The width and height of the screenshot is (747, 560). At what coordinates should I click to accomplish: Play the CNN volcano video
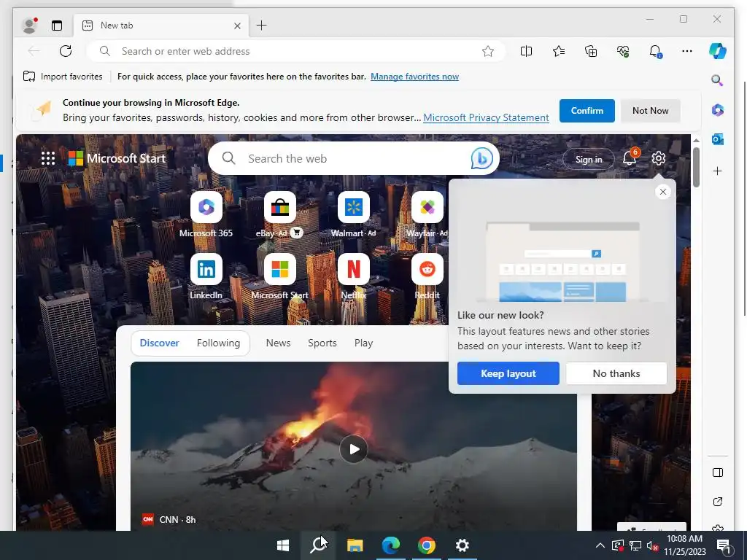tap(354, 449)
